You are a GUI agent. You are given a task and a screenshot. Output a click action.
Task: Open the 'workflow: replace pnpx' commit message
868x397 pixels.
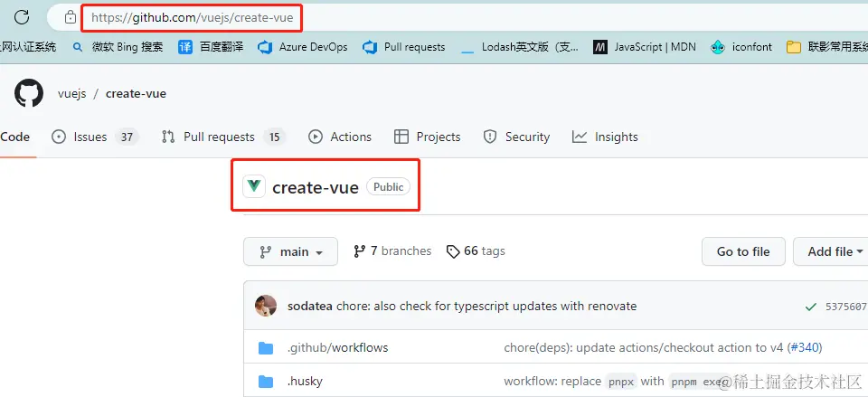tap(616, 381)
